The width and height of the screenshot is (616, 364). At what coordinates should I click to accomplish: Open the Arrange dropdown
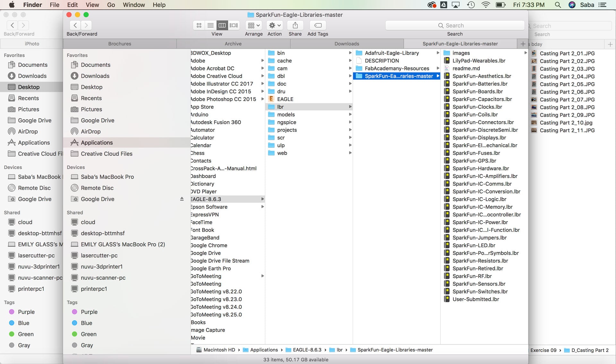254,25
